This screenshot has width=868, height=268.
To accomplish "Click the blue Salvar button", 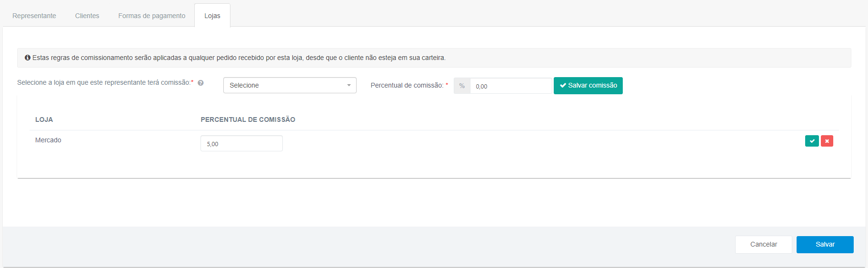I will 825,245.
